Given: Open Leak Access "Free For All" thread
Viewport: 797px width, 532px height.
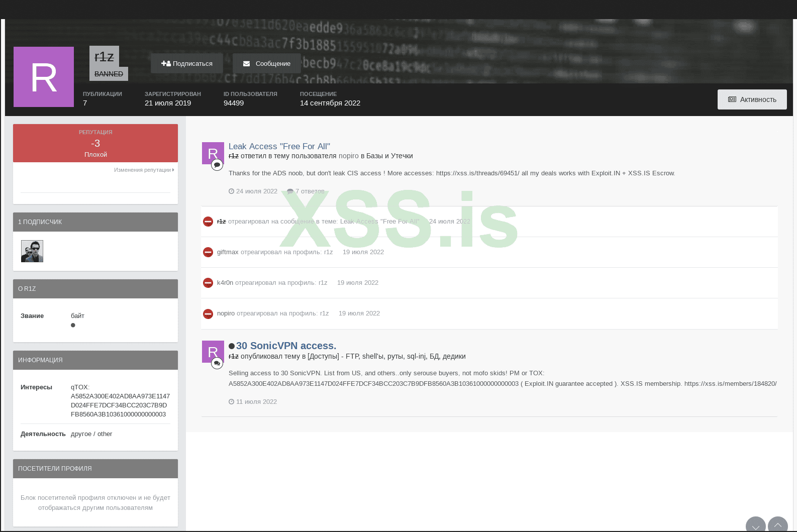Looking at the screenshot, I should tap(279, 146).
